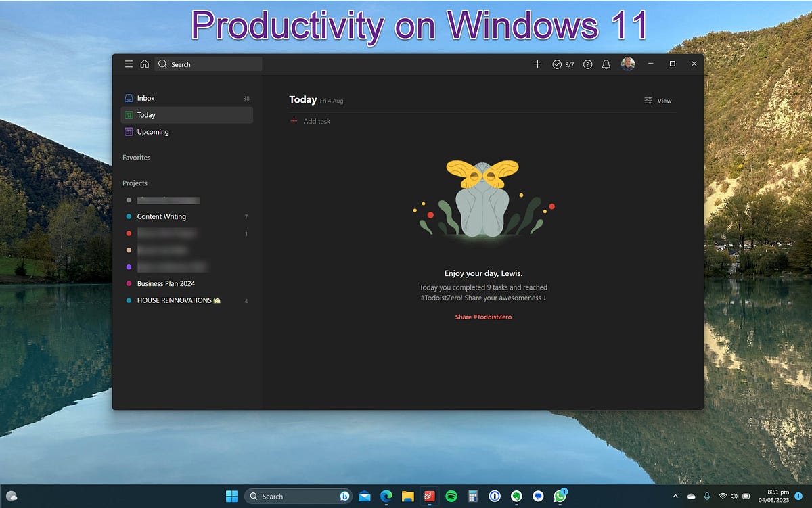
Task: Collapse the Favorites section
Action: click(x=136, y=157)
